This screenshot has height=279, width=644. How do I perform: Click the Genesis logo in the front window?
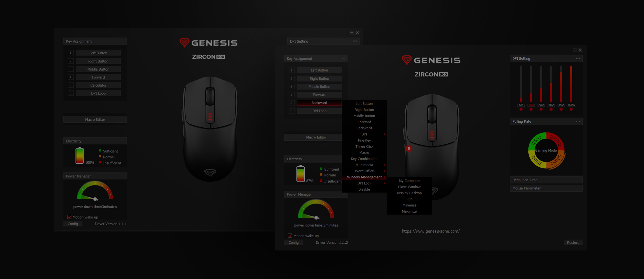click(431, 60)
